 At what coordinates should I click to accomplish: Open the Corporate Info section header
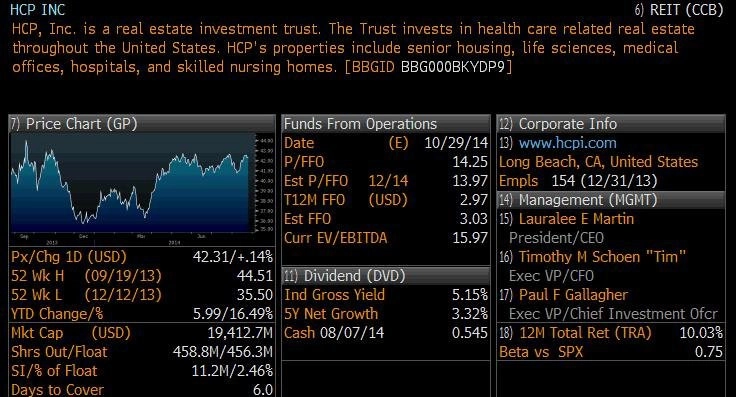point(611,124)
